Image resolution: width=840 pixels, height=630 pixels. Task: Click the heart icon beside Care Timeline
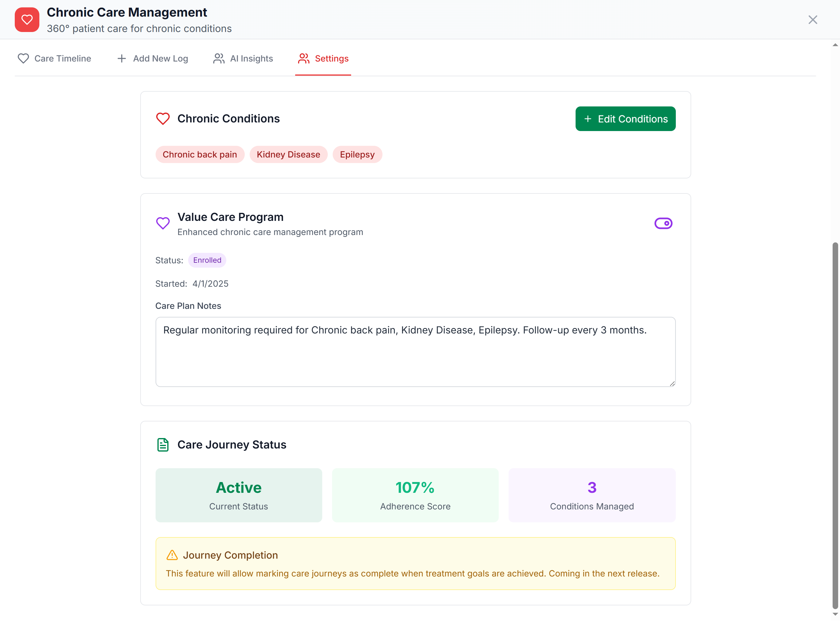23,58
